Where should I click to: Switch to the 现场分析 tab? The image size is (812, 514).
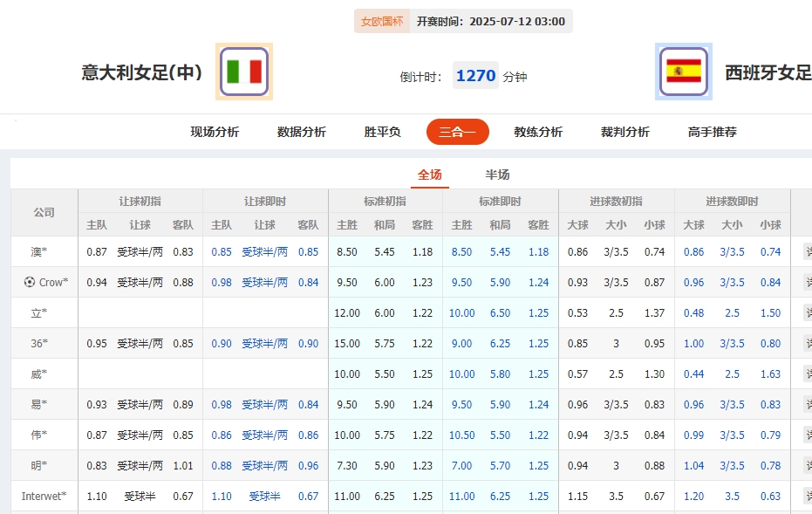pos(214,131)
